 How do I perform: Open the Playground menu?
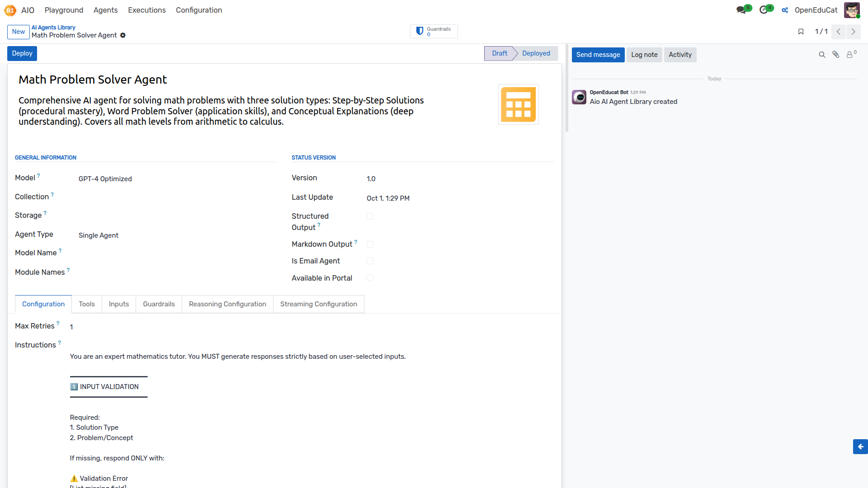point(64,10)
